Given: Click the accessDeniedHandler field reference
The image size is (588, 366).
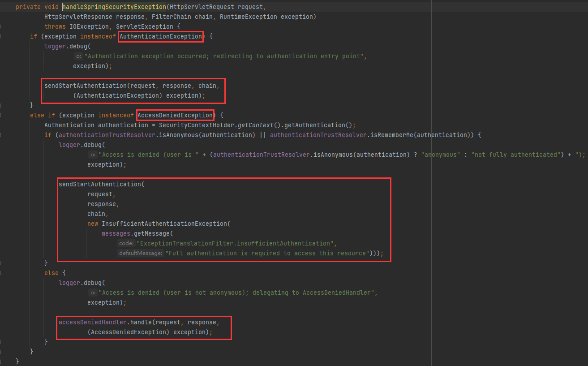Looking at the screenshot, I should coord(93,322).
